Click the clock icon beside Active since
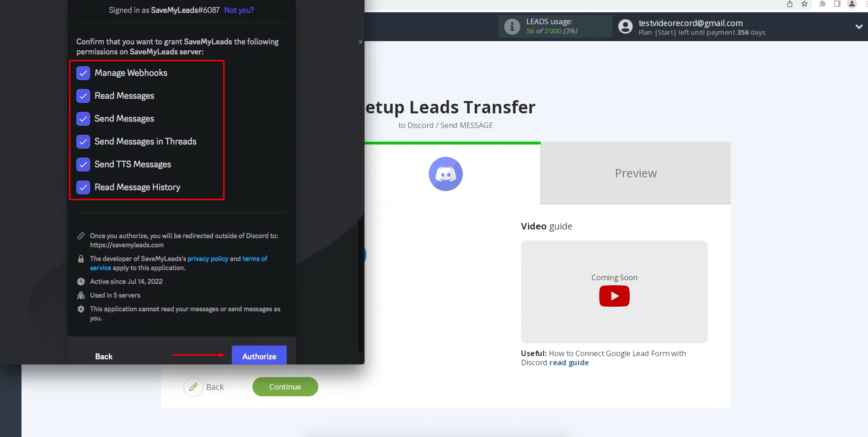 [81, 282]
